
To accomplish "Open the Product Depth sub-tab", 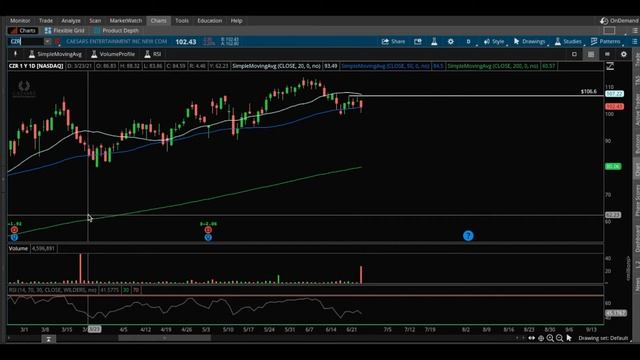I will 116,31.
